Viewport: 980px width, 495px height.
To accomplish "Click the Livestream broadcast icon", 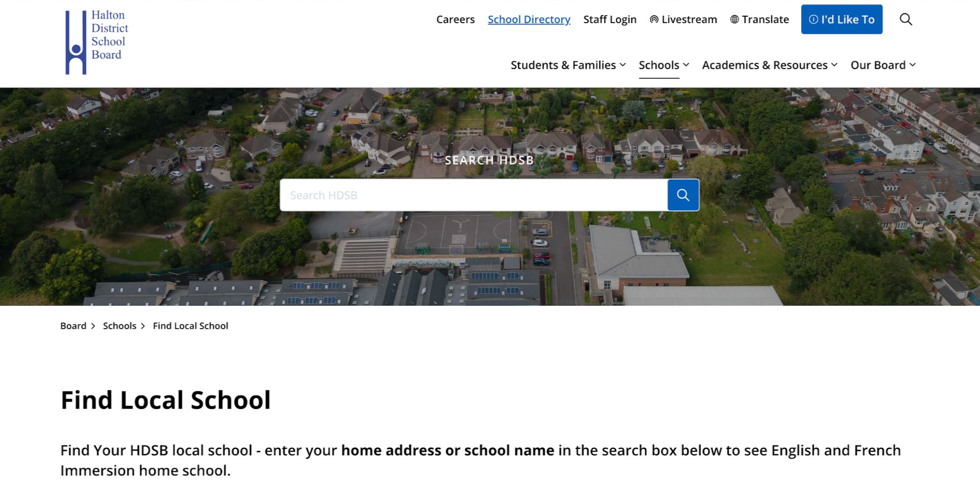I will 654,20.
